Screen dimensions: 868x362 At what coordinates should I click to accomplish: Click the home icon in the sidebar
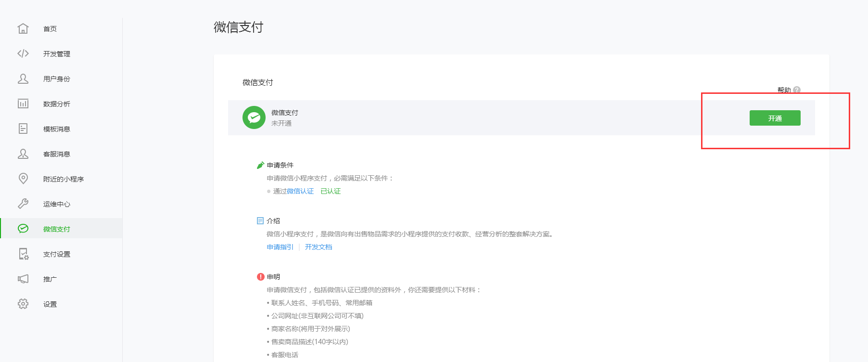click(23, 28)
